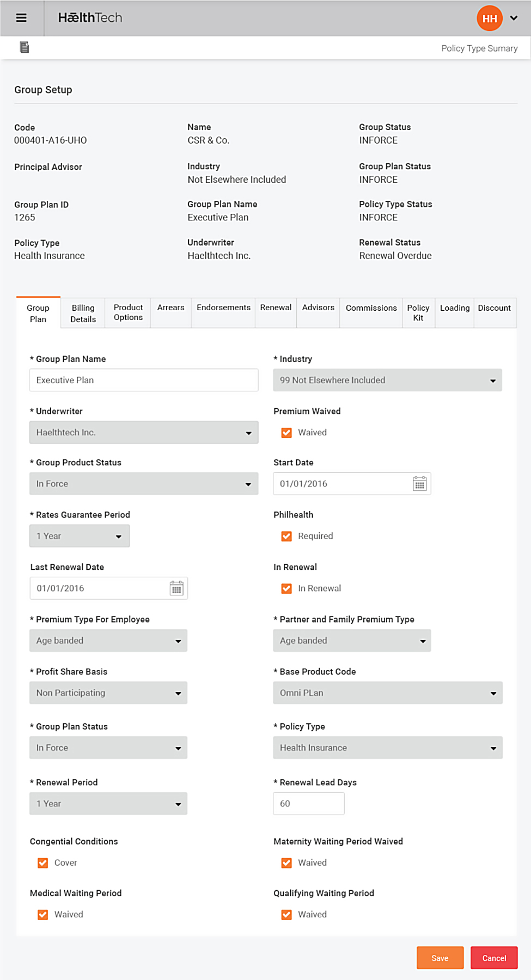This screenshot has width=531, height=980.
Task: Open the Last Renewal Date calendar picker
Action: point(176,588)
